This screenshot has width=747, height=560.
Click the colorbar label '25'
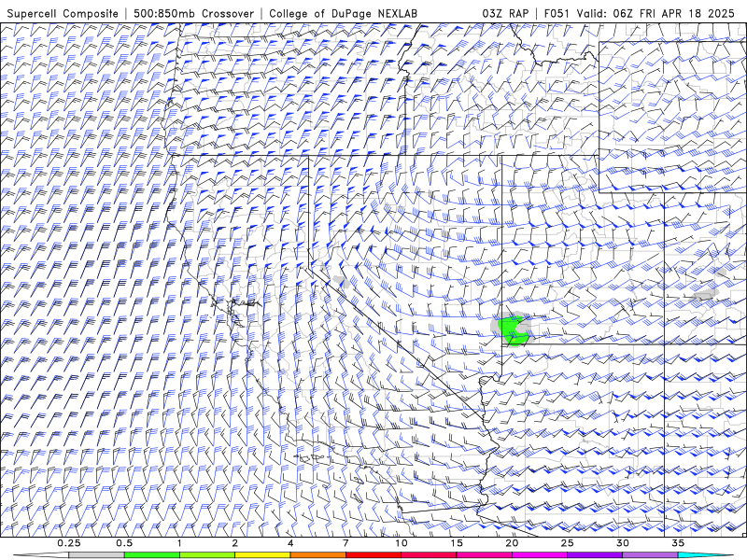pos(567,543)
